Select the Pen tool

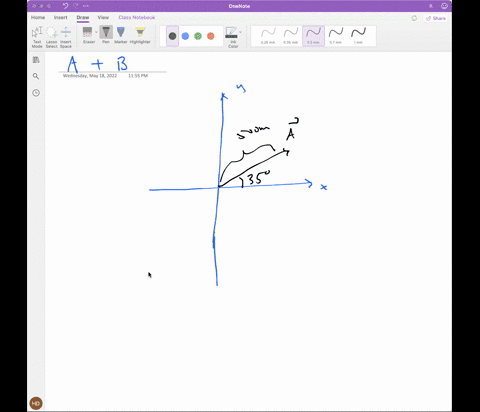(106, 35)
